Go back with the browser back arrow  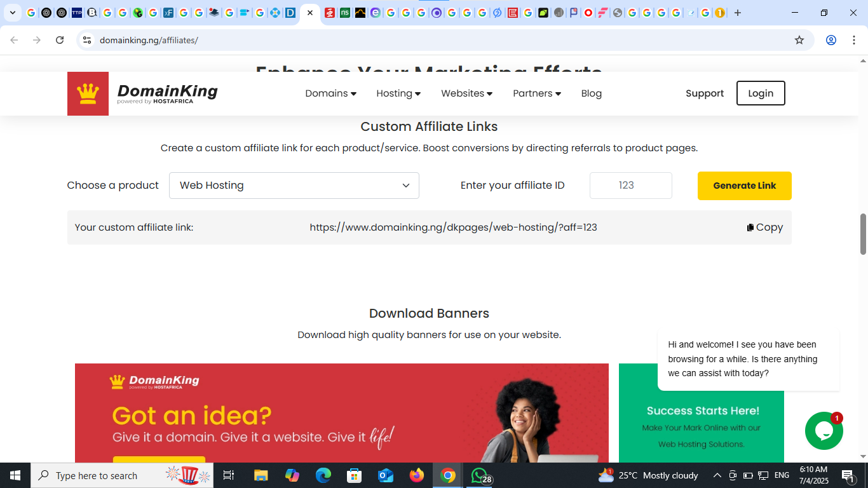(x=14, y=40)
